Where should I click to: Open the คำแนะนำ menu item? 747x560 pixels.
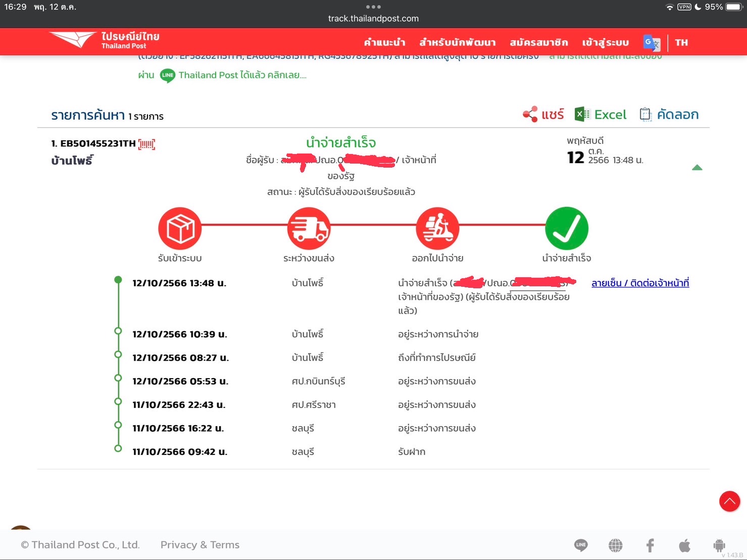click(385, 42)
